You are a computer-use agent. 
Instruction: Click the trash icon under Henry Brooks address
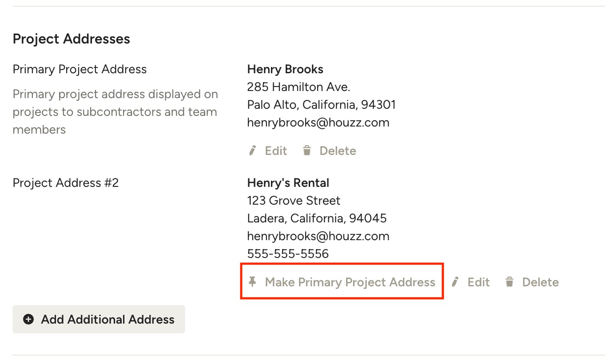(306, 151)
